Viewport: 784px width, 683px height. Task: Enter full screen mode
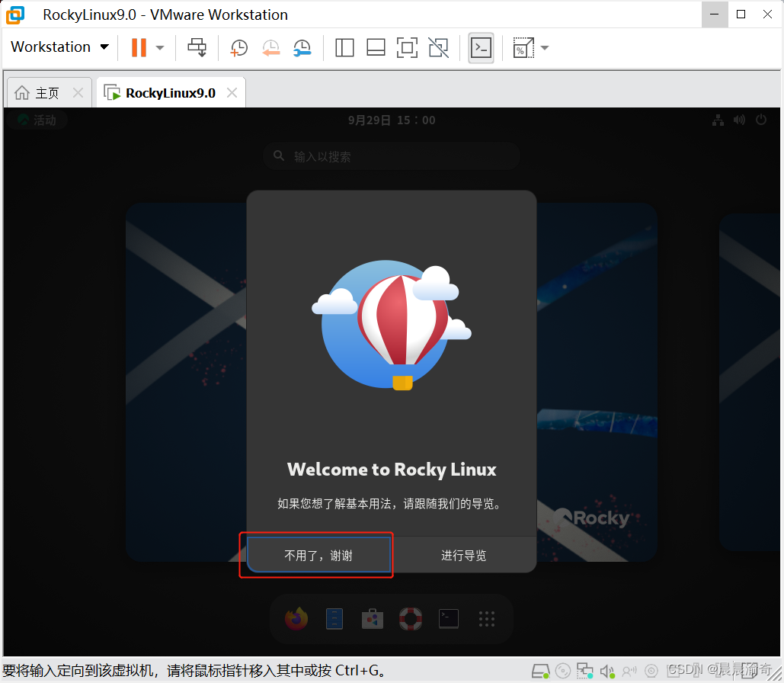click(x=407, y=48)
